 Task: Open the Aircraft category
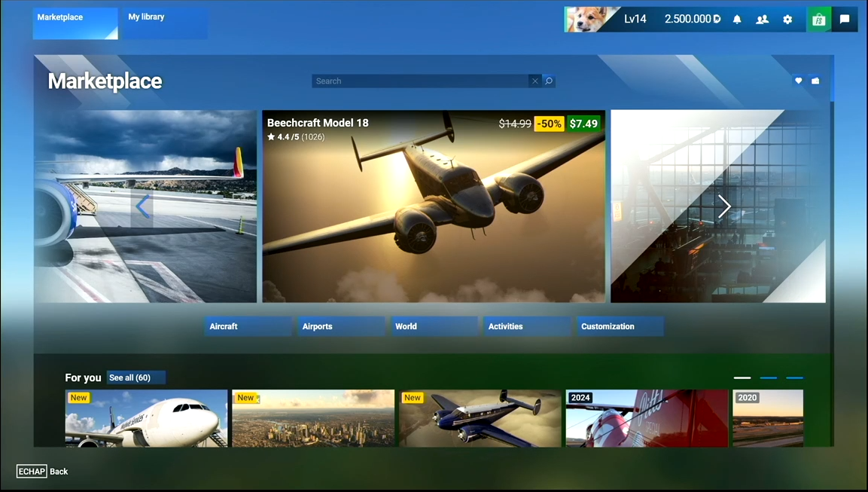tap(248, 326)
